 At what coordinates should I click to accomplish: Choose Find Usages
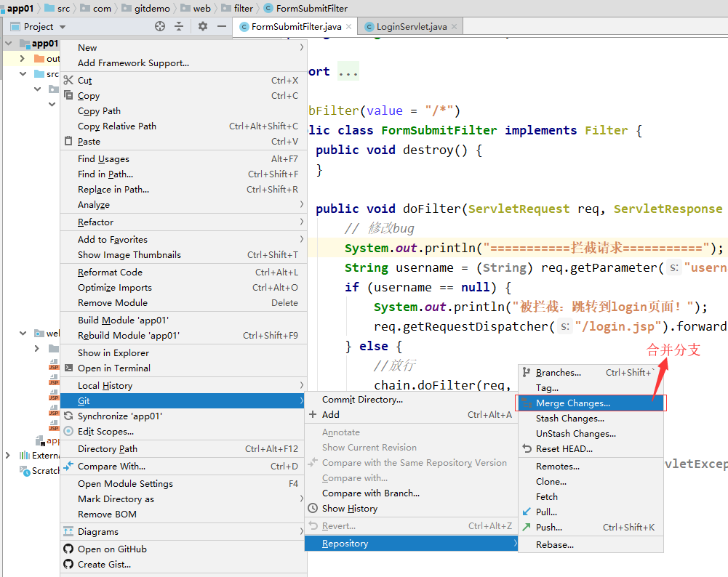(x=184, y=158)
